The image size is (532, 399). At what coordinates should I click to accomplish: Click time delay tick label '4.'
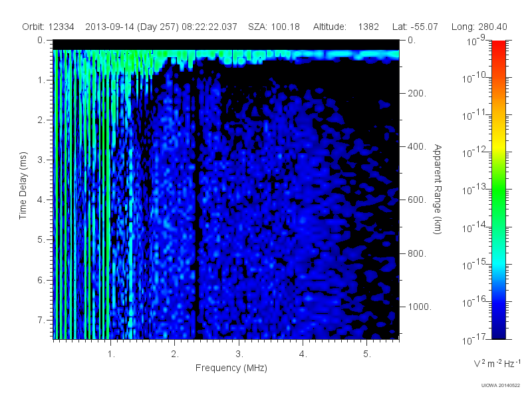41,200
